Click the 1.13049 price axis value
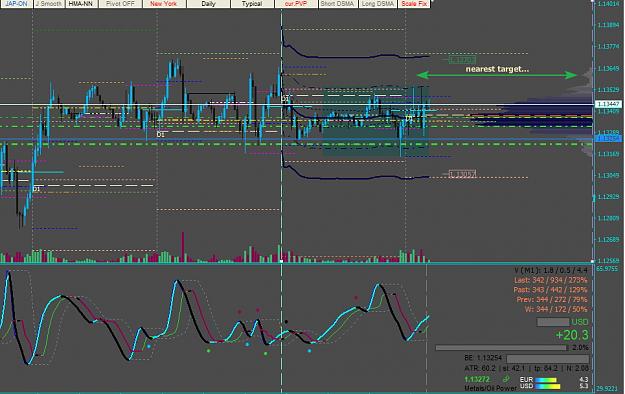Image resolution: width=625 pixels, height=394 pixels. [x=609, y=175]
